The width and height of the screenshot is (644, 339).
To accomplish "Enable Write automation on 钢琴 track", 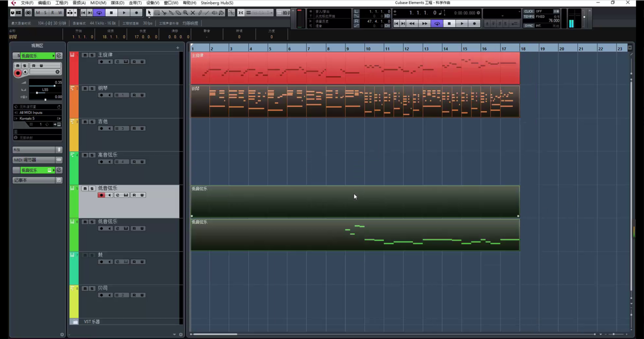I will click(x=142, y=95).
